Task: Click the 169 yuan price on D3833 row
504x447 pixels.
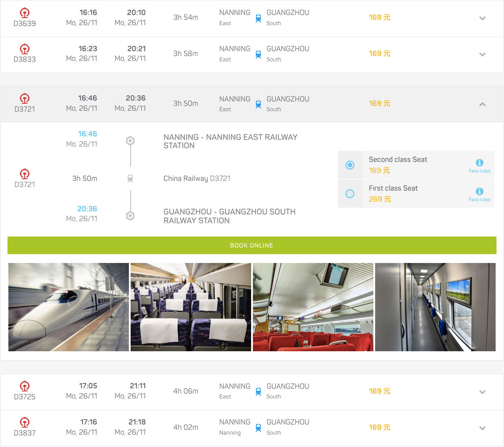Action: pos(380,53)
